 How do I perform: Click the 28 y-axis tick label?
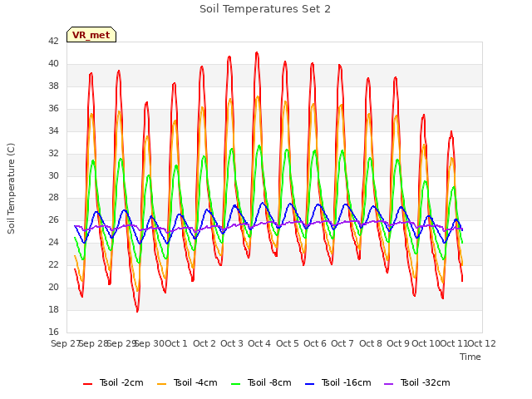[x=53, y=198]
